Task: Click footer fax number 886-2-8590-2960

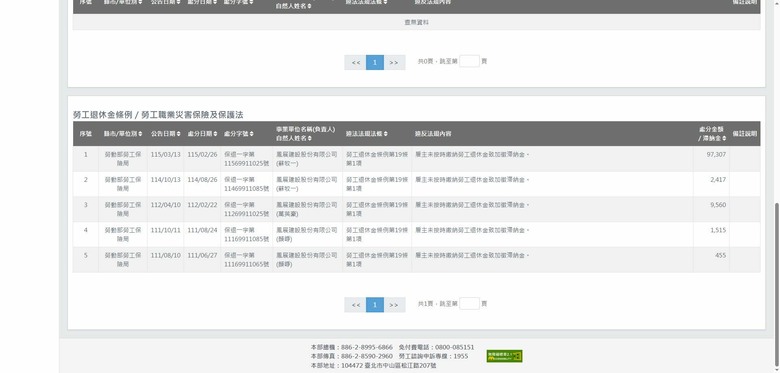Action: pyautogui.click(x=367, y=357)
